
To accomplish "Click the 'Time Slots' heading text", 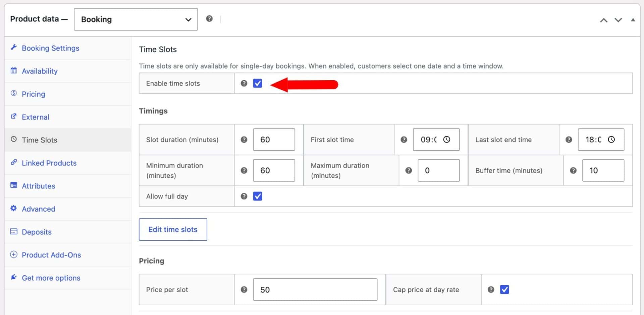I will [158, 49].
